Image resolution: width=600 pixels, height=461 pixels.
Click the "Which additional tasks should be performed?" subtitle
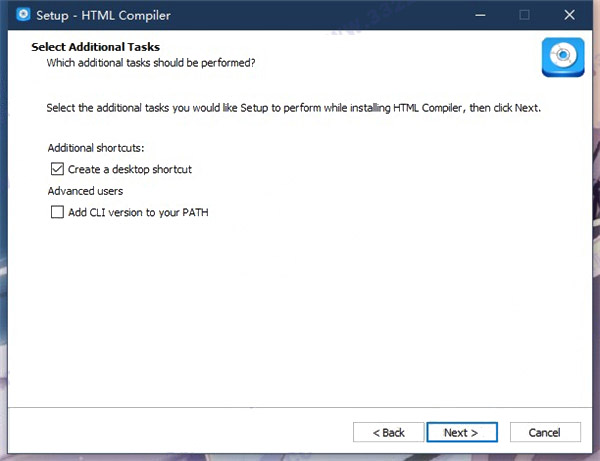(151, 63)
